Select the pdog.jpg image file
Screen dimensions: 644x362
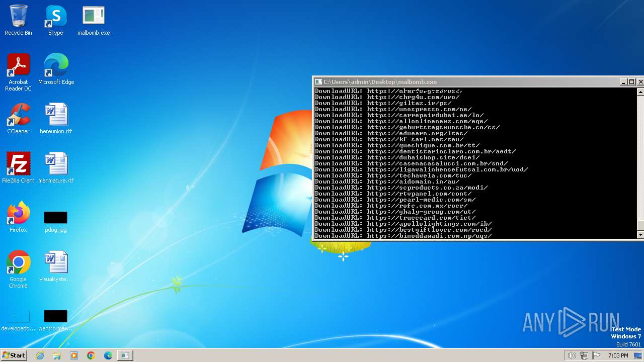pos(56,221)
